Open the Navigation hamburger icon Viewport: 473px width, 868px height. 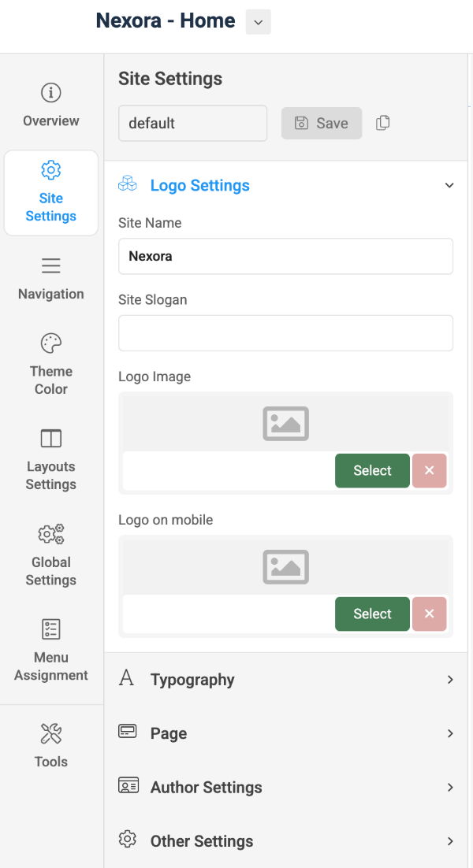[51, 265]
